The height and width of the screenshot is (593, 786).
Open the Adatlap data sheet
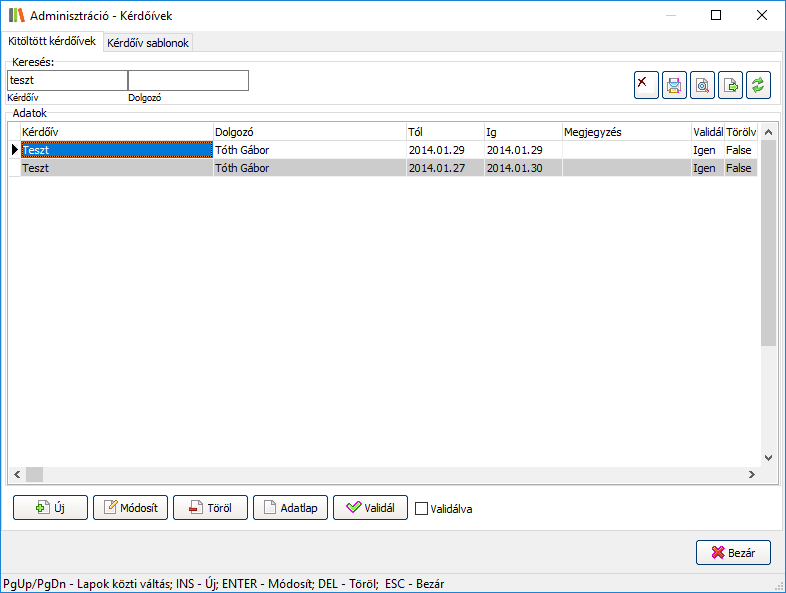pyautogui.click(x=290, y=508)
